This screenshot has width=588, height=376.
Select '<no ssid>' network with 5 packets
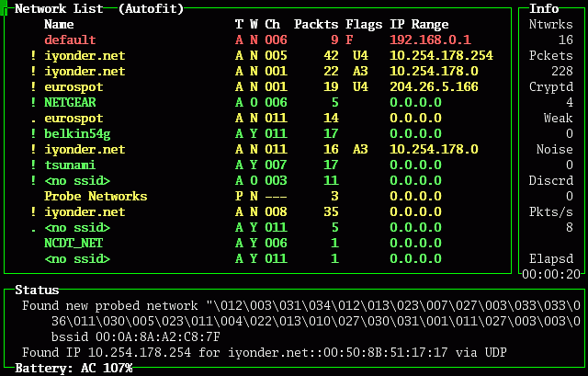(x=77, y=228)
